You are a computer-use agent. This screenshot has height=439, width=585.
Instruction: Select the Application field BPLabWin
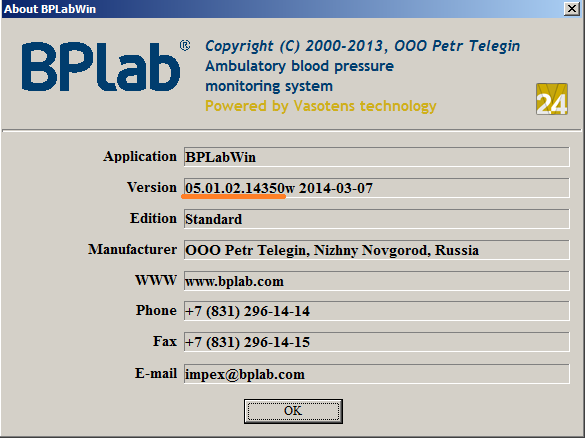(x=376, y=157)
